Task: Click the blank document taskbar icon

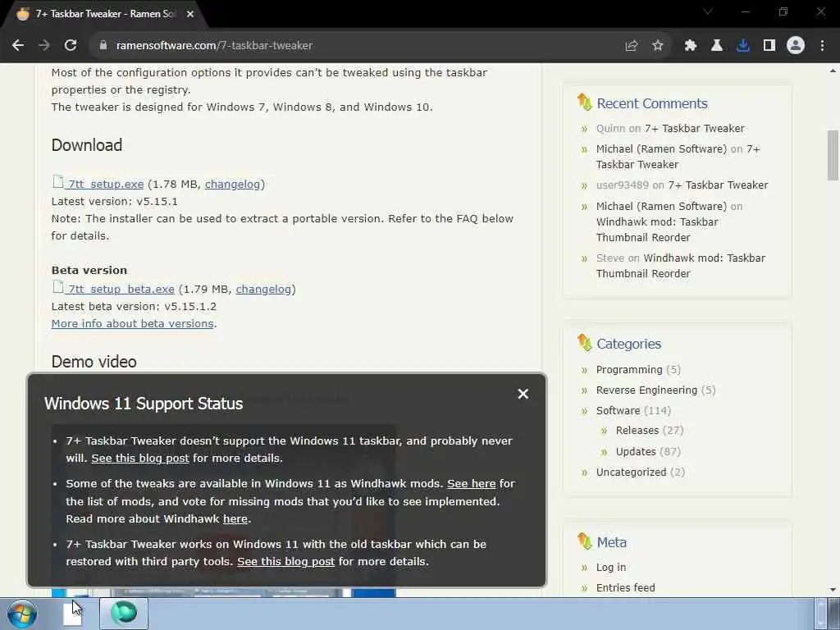Action: click(72, 614)
